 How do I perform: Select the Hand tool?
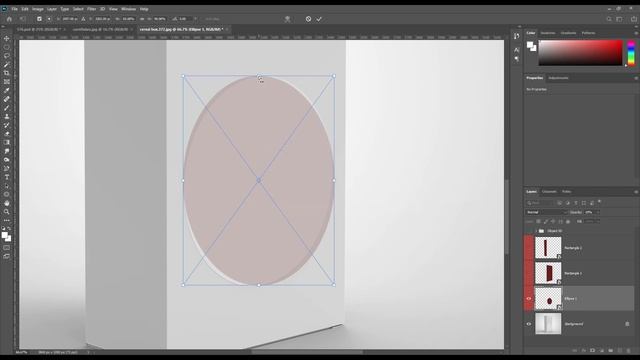(7, 203)
